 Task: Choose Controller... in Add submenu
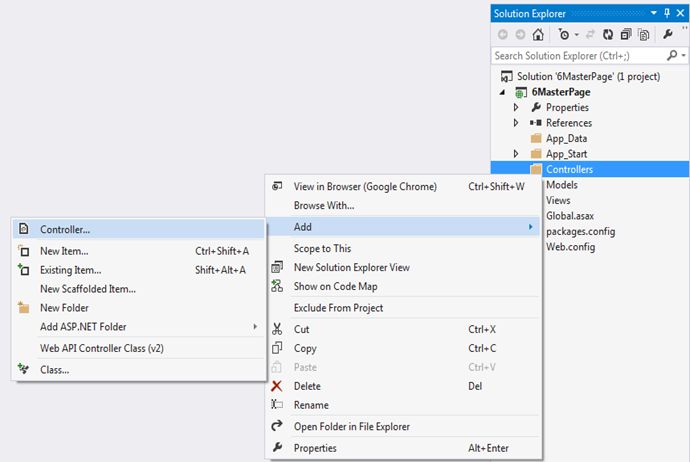pos(139,230)
